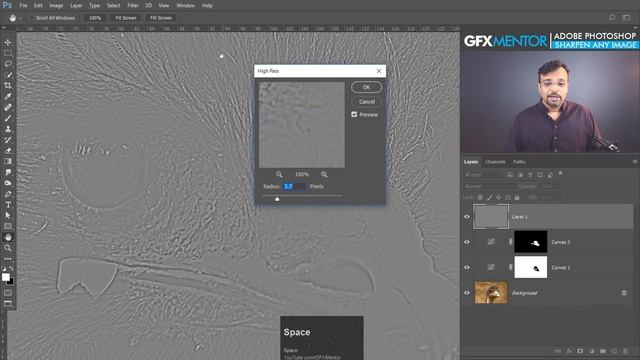Viewport: 640px width, 360px height.
Task: Hide the Curves 2 layer
Action: coord(467,242)
